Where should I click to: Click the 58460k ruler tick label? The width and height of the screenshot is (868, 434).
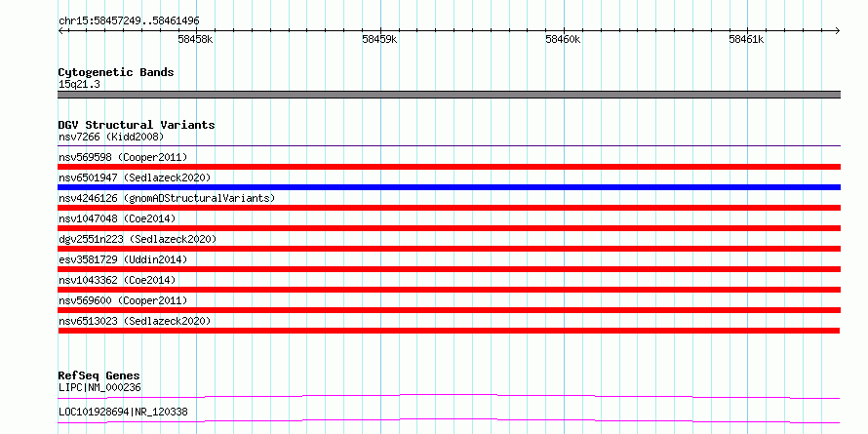(563, 39)
